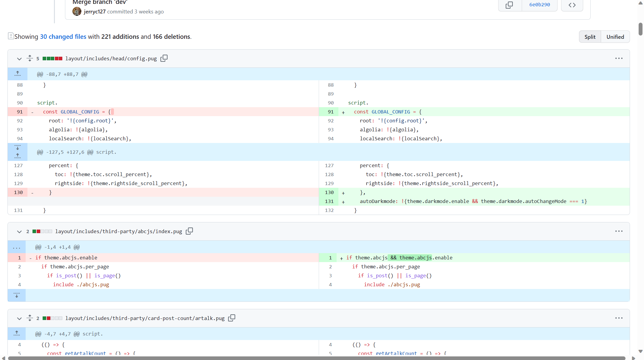Copy the config.pug file path
Viewport: 644px width, 360px height.
coord(164,58)
